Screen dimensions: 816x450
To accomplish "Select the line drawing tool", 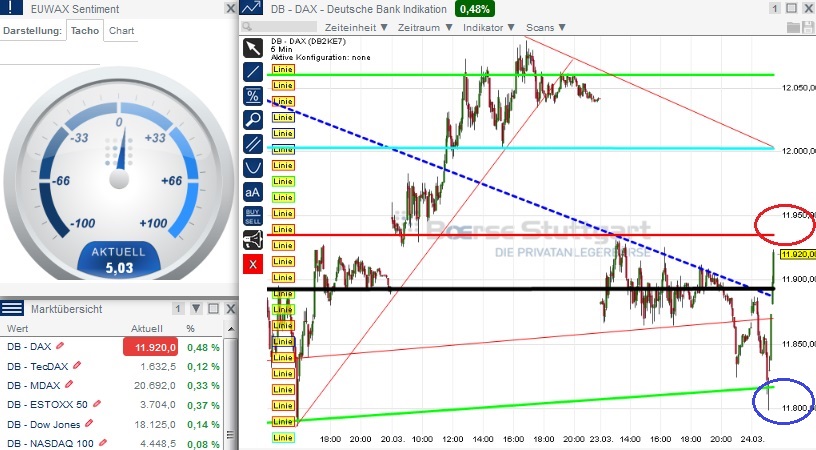I will click(253, 72).
